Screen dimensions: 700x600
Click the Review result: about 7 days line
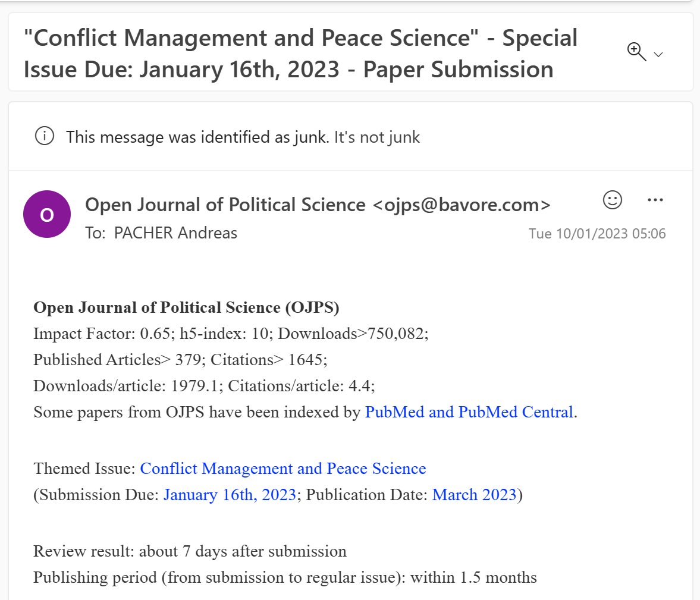[190, 551]
